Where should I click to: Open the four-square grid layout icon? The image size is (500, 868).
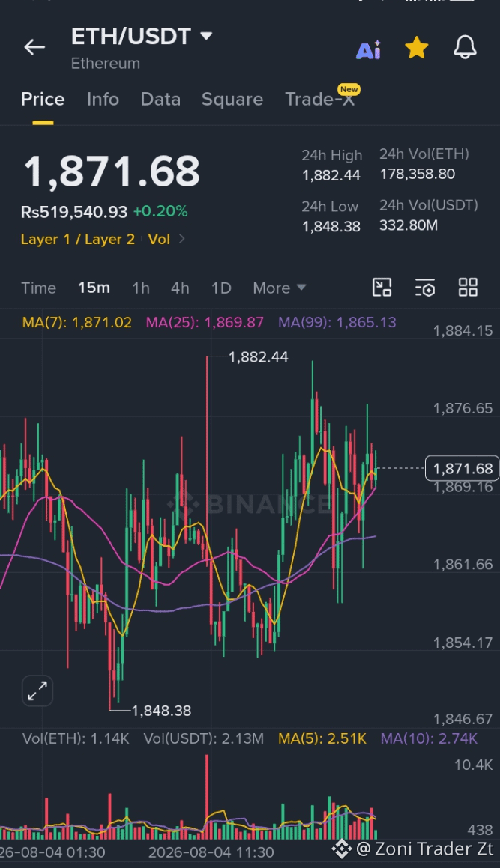(468, 288)
